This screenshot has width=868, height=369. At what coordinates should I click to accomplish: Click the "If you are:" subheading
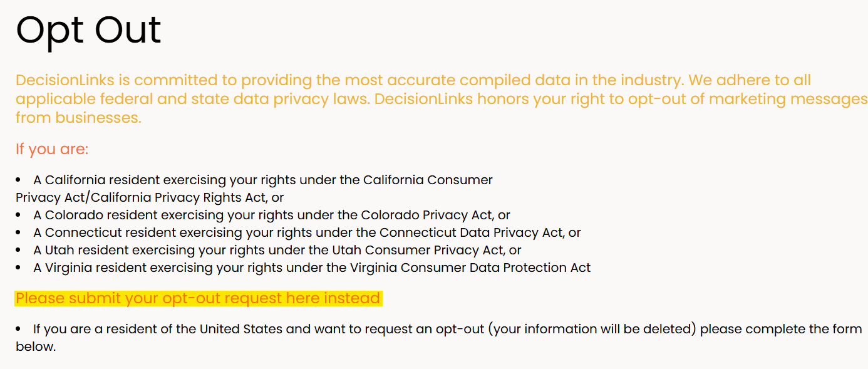click(x=52, y=149)
